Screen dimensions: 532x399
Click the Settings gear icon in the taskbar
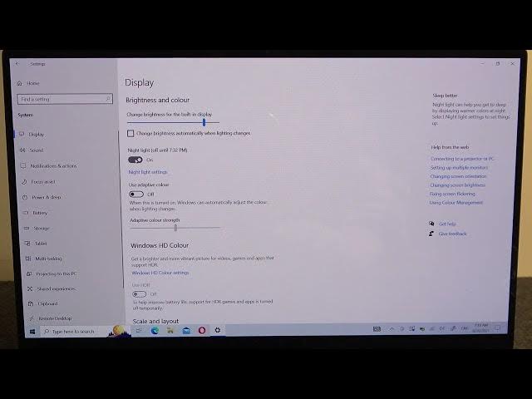point(218,330)
